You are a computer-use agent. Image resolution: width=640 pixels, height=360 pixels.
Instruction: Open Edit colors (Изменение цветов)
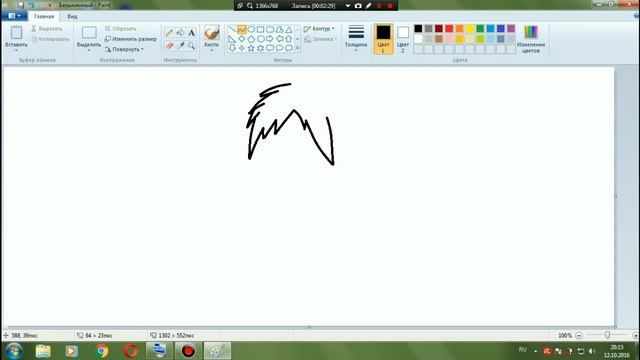click(531, 39)
